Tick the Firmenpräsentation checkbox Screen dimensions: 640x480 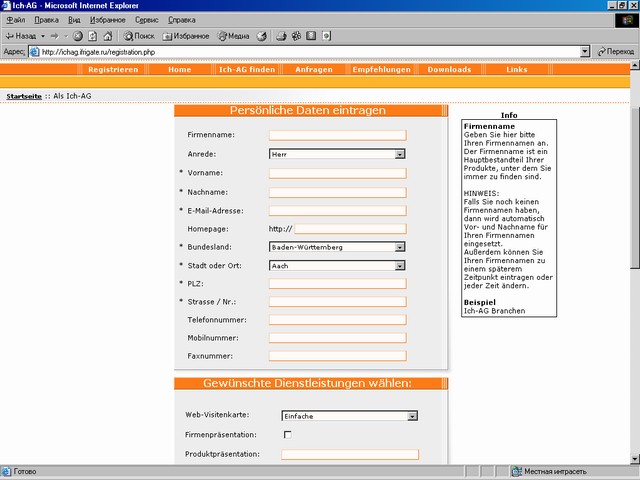pyautogui.click(x=287, y=435)
